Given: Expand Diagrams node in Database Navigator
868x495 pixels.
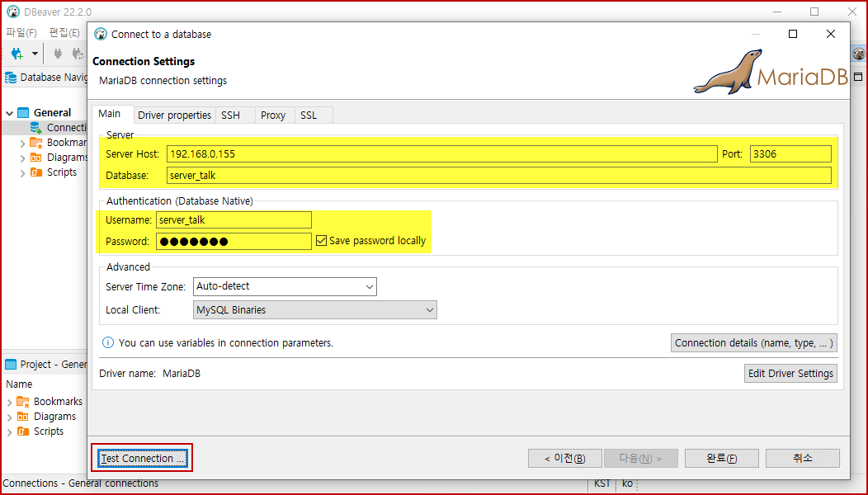Looking at the screenshot, I should coord(23,158).
